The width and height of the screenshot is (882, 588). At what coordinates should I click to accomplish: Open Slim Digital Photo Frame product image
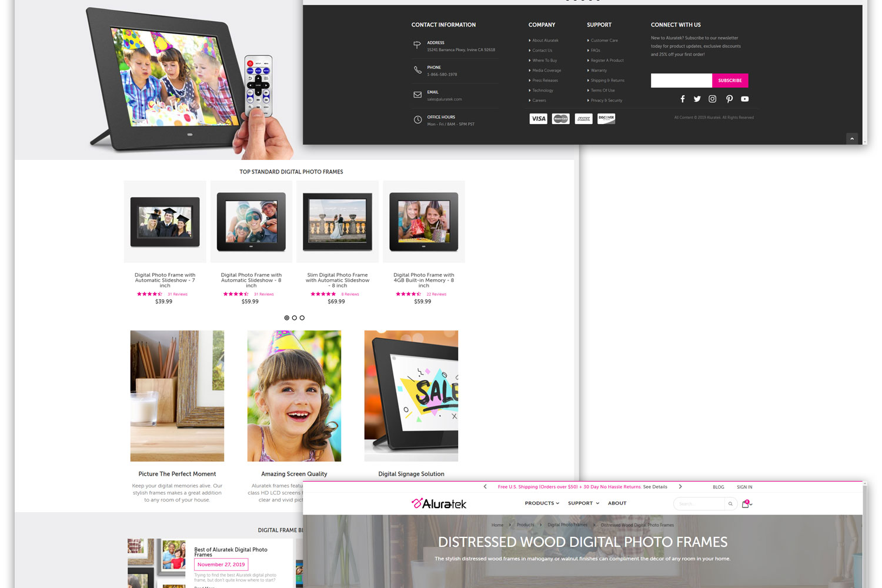338,222
